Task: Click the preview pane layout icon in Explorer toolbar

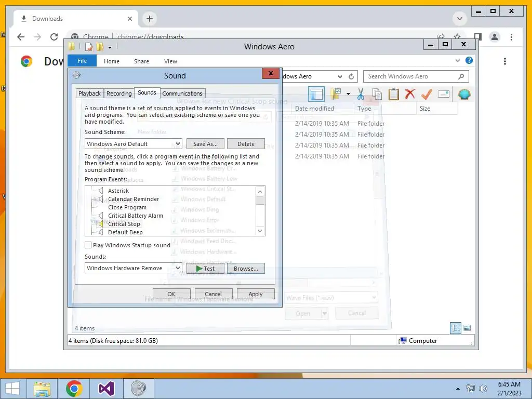Action: (316, 94)
